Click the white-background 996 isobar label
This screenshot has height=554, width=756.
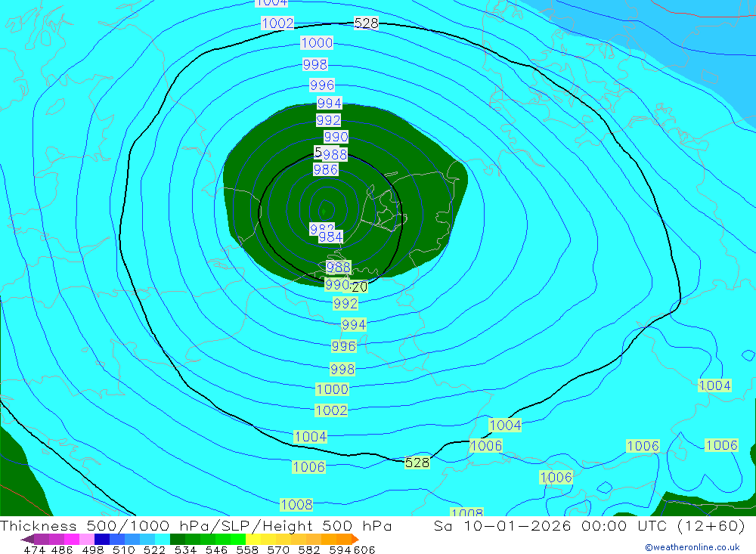tap(322, 85)
